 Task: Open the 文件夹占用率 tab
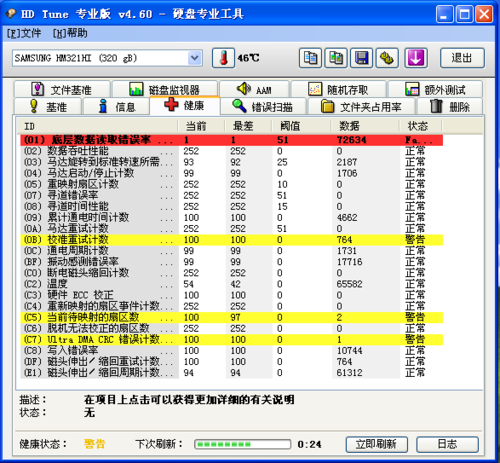[x=361, y=107]
